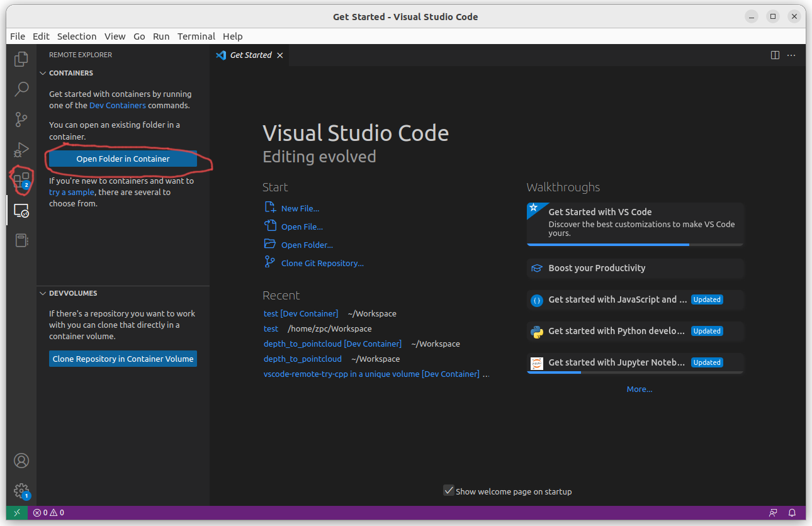Click the Open File icon under Start
Image resolution: width=812 pixels, height=526 pixels.
coord(270,226)
